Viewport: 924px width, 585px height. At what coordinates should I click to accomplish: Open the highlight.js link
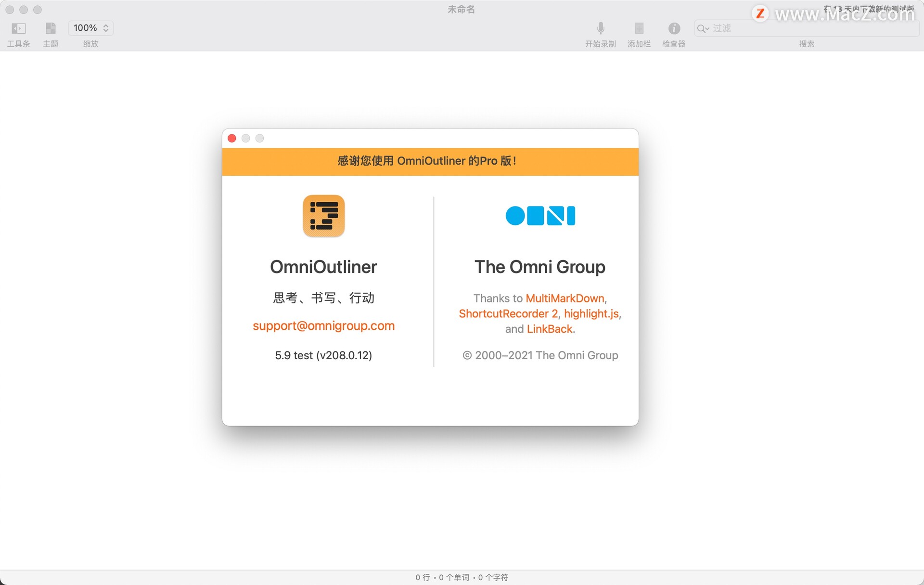pos(591,313)
